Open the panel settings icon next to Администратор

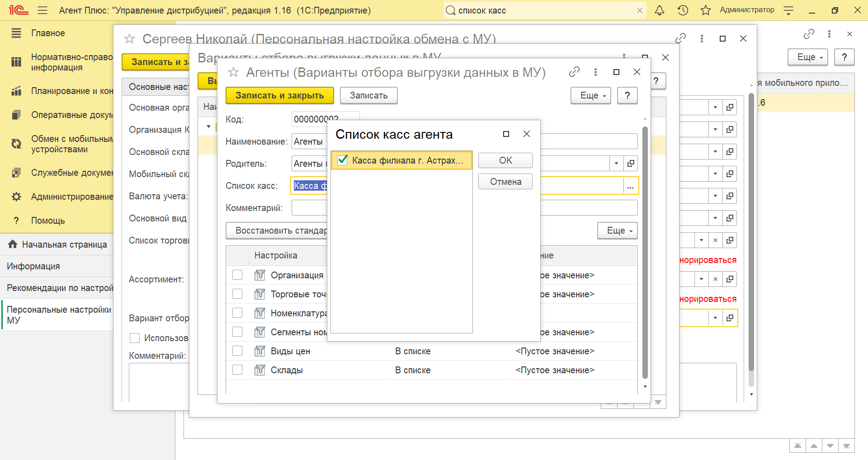pyautogui.click(x=788, y=10)
